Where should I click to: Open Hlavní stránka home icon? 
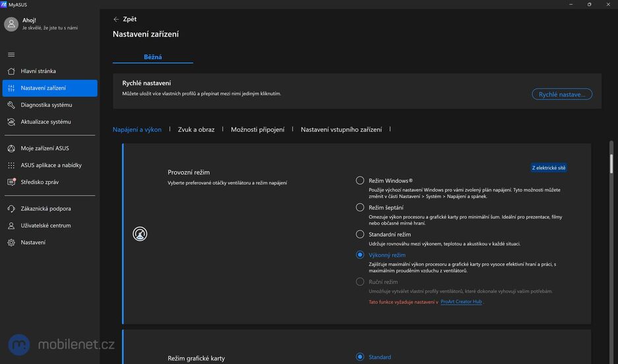click(x=11, y=71)
